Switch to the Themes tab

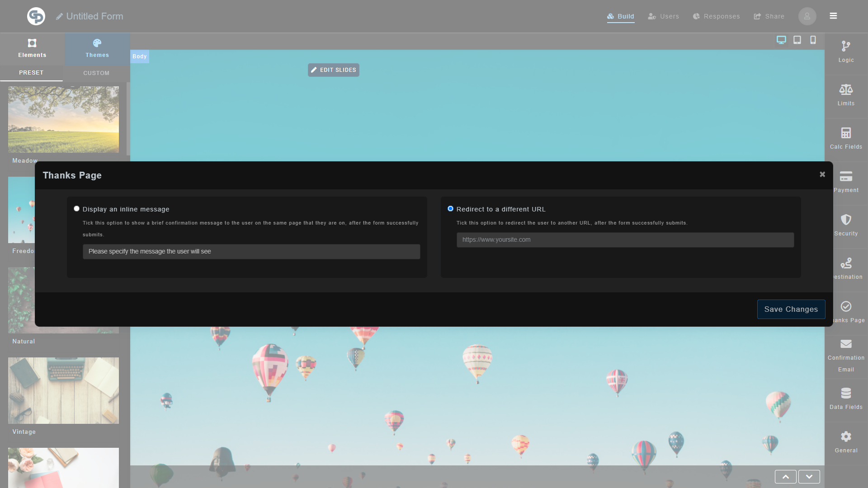tap(97, 49)
